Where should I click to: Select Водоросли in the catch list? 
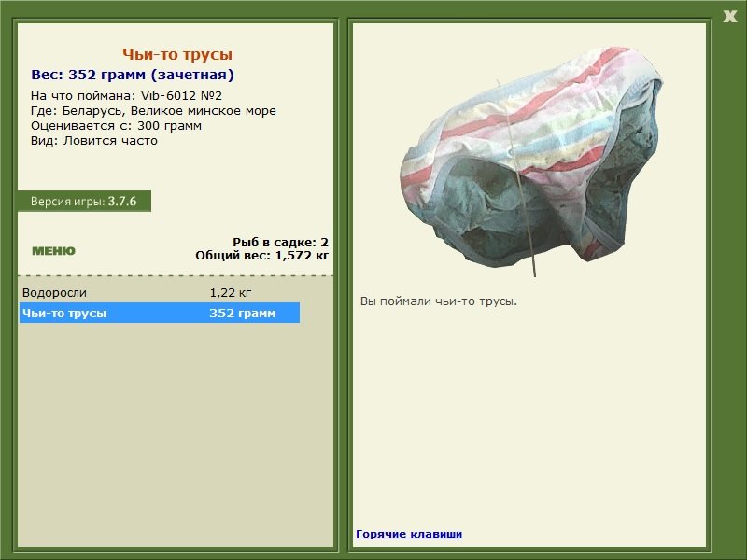[54, 293]
